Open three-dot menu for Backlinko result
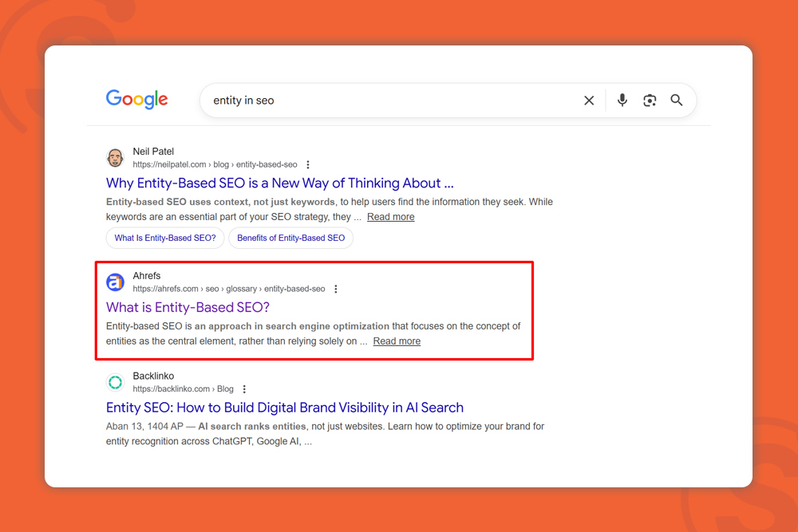Image resolution: width=798 pixels, height=532 pixels. 244,389
